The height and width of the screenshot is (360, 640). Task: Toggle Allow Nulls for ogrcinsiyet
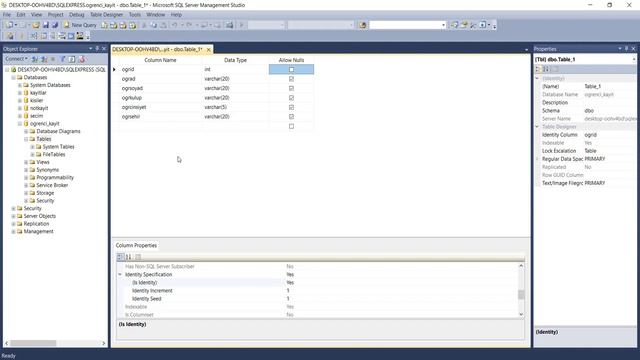(291, 107)
